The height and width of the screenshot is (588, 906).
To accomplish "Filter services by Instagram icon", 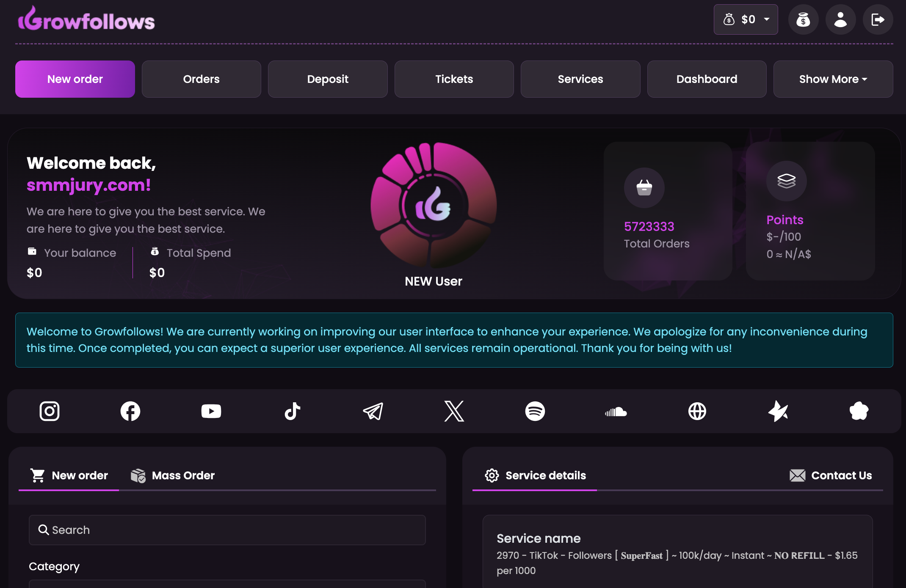I will pyautogui.click(x=50, y=411).
